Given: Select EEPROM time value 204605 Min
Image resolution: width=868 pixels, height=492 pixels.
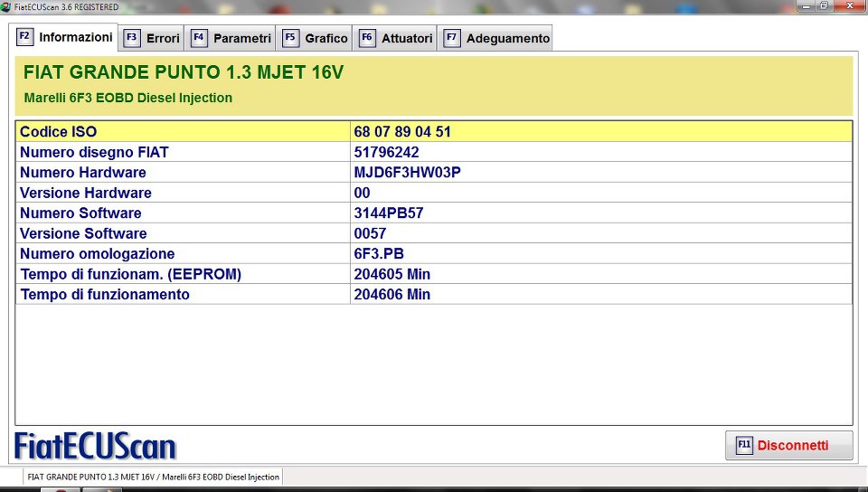Looking at the screenshot, I should coord(392,275).
